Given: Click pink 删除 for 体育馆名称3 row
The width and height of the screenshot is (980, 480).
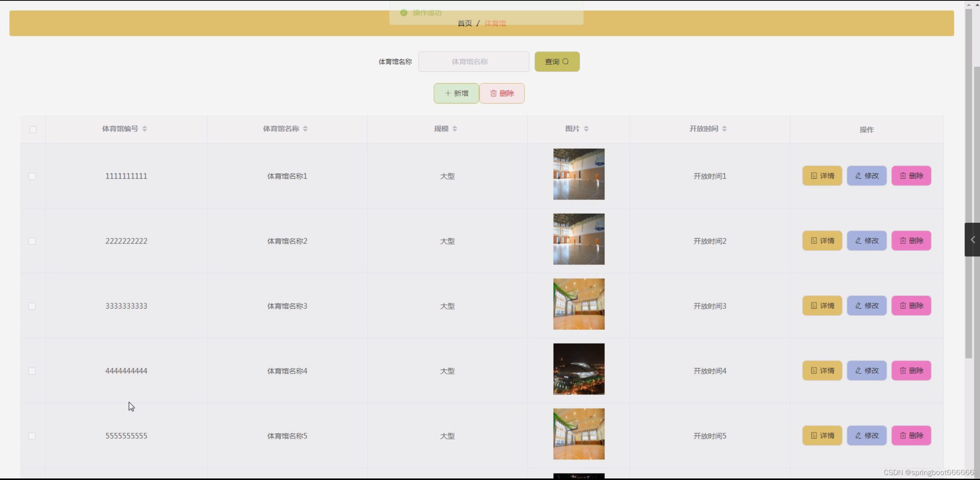Looking at the screenshot, I should pyautogui.click(x=911, y=306).
